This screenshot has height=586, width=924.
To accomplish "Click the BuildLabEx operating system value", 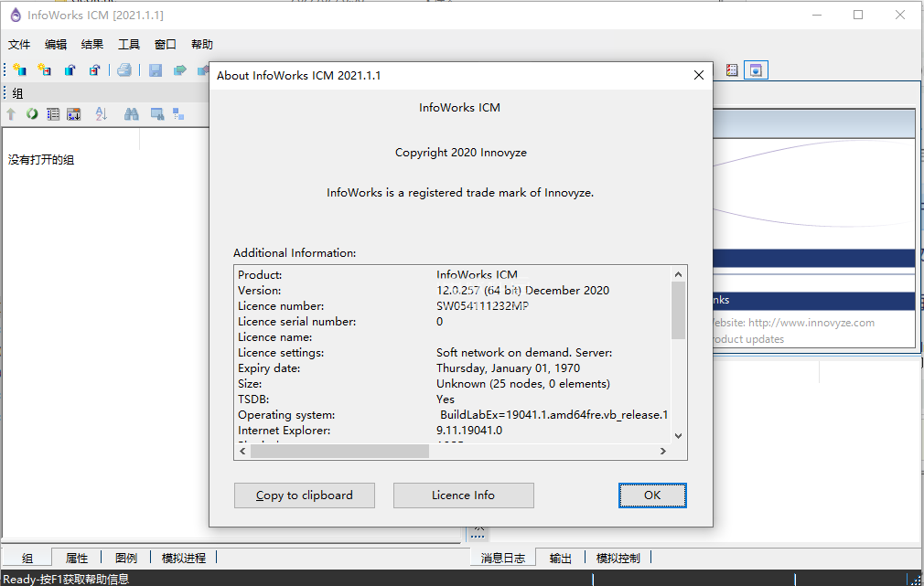I will click(553, 415).
